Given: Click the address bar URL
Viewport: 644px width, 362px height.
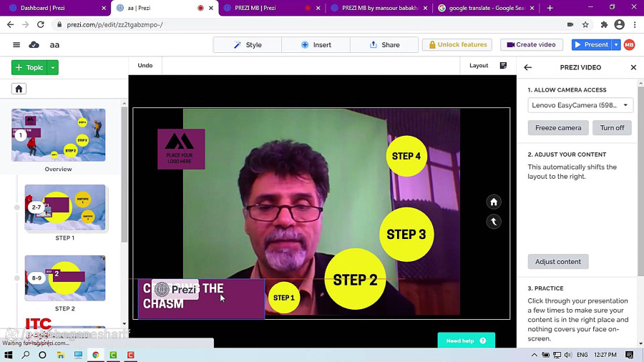Looking at the screenshot, I should 114,24.
